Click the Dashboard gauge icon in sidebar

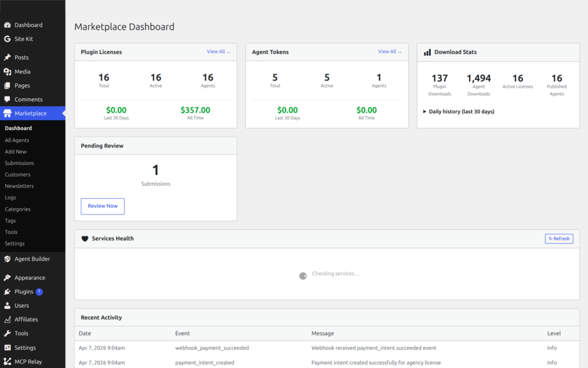7,25
